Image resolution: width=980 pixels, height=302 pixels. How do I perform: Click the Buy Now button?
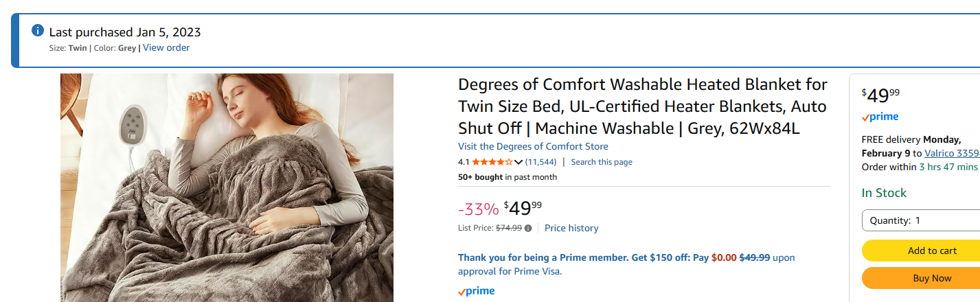click(x=921, y=278)
